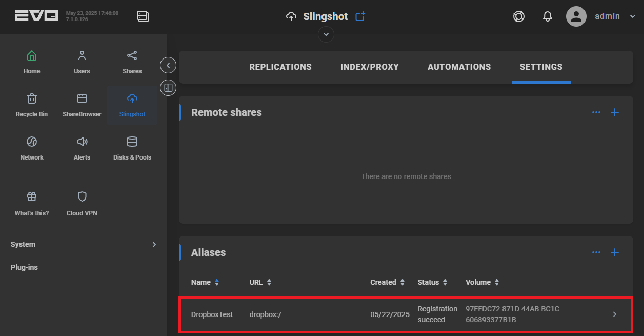The width and height of the screenshot is (644, 336).
Task: Click the dropbox:/ URL cell
Action: click(x=265, y=314)
